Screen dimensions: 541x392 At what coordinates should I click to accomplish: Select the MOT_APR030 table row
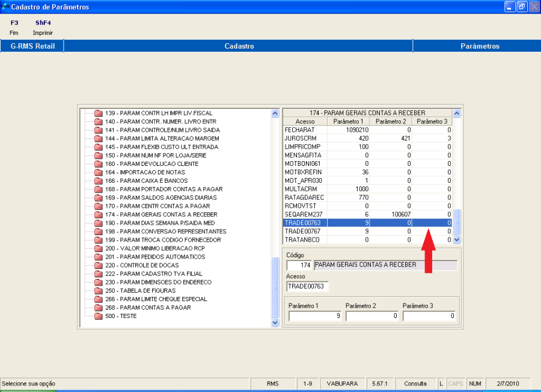(367, 180)
